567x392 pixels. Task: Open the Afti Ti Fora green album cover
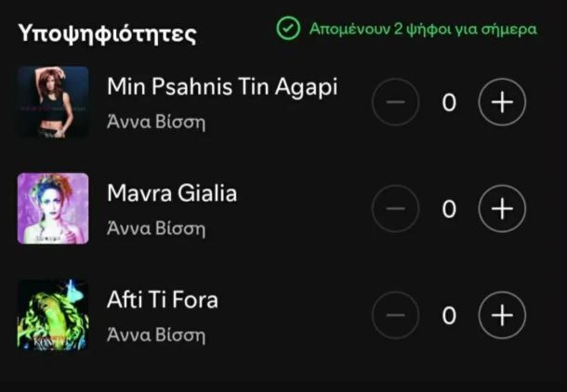click(x=53, y=315)
